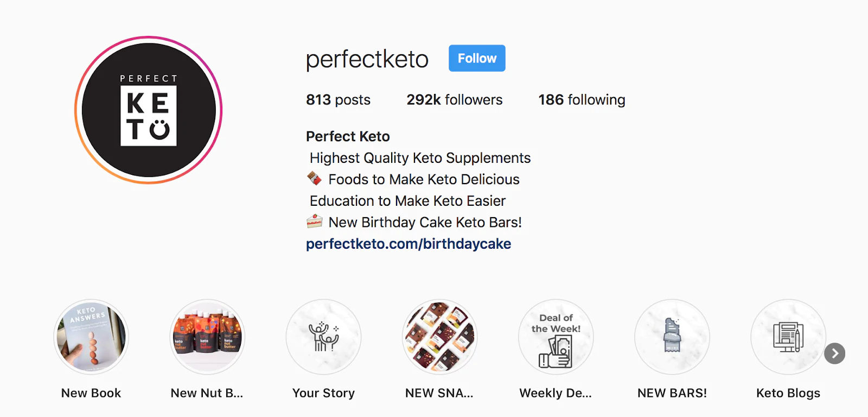Click the 813 posts count
Image resolution: width=868 pixels, height=417 pixels.
pyautogui.click(x=338, y=100)
